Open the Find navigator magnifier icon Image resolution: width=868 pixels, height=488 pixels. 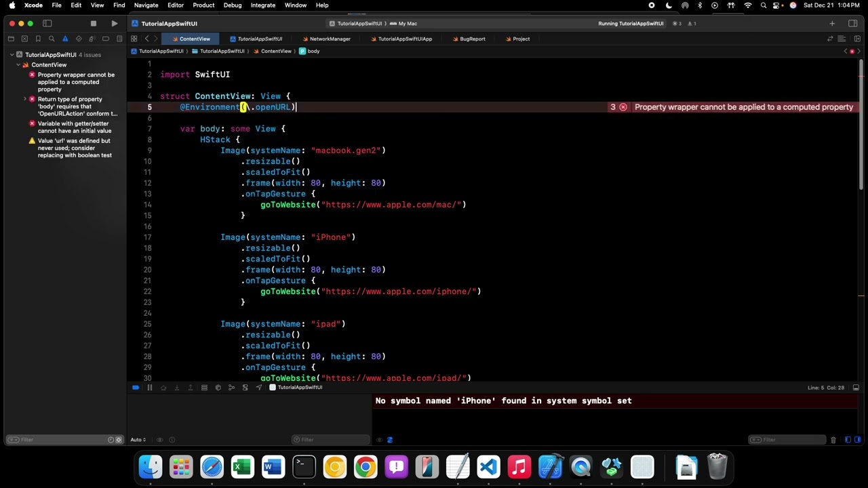52,39
